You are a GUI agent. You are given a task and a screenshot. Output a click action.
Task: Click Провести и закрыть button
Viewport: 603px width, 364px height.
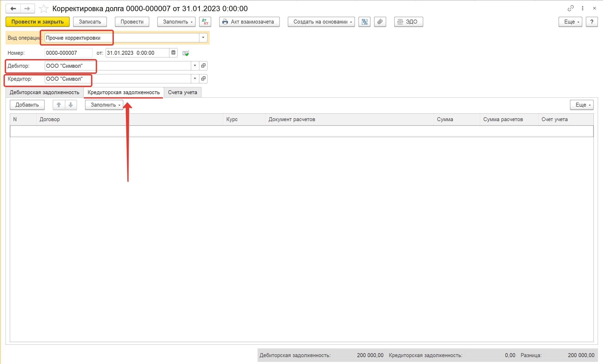coord(38,22)
